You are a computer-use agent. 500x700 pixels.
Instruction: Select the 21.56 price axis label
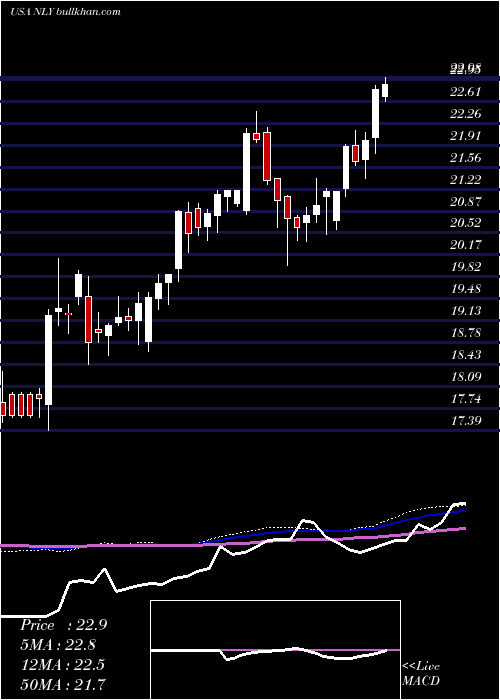point(466,158)
